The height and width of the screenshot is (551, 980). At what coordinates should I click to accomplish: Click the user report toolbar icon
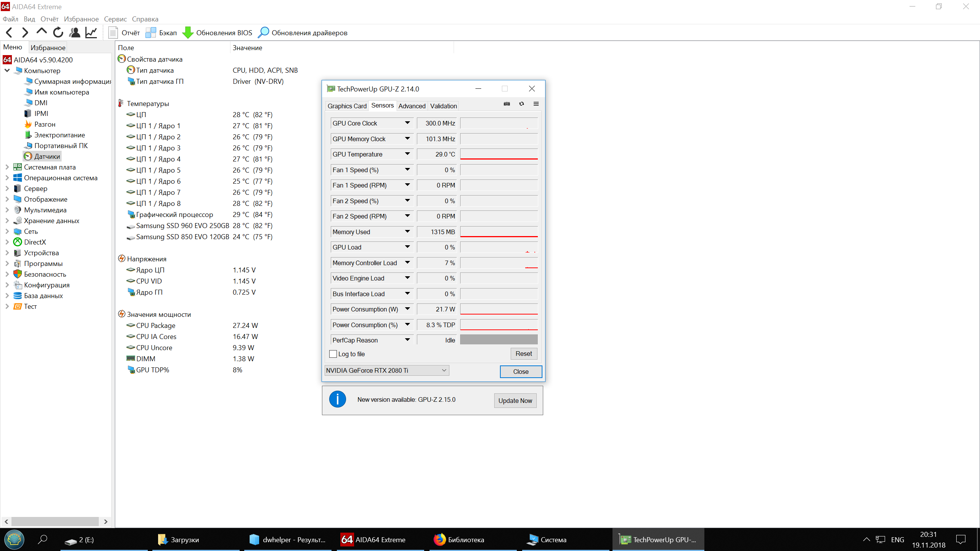(75, 33)
